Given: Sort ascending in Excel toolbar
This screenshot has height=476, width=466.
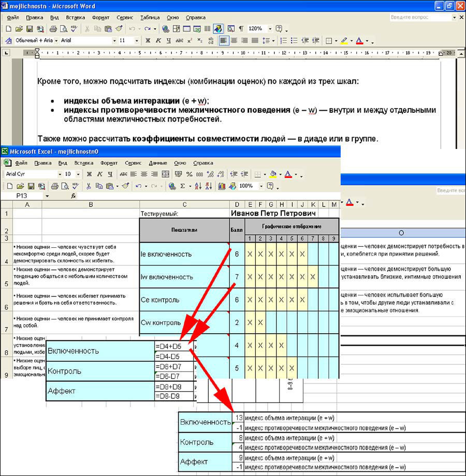Looking at the screenshot, I should point(197,186).
